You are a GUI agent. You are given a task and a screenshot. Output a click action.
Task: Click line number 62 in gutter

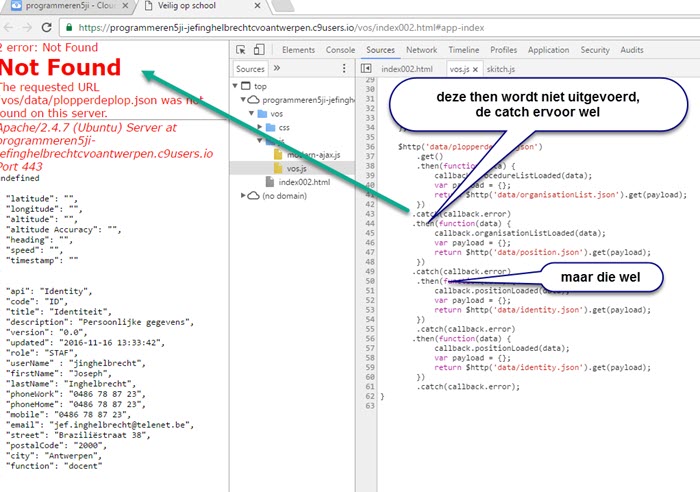[x=370, y=396]
